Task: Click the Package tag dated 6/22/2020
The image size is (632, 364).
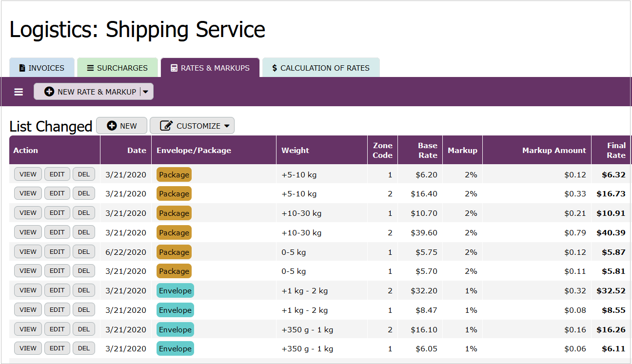Action: [x=174, y=252]
